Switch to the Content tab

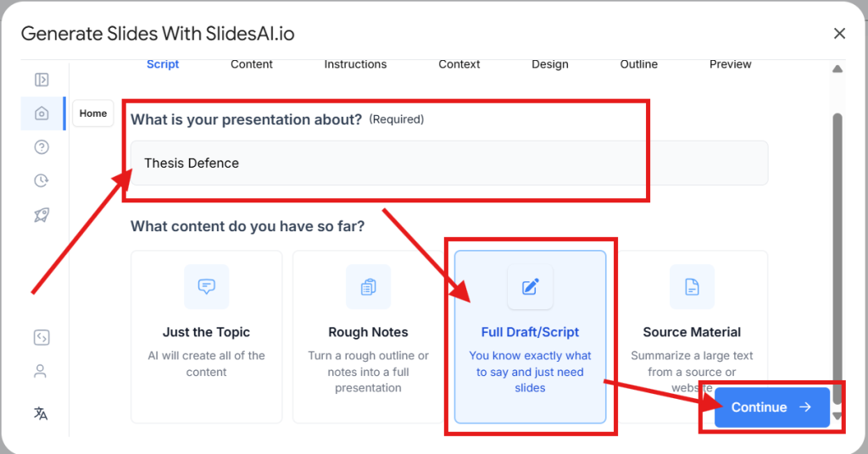click(252, 64)
